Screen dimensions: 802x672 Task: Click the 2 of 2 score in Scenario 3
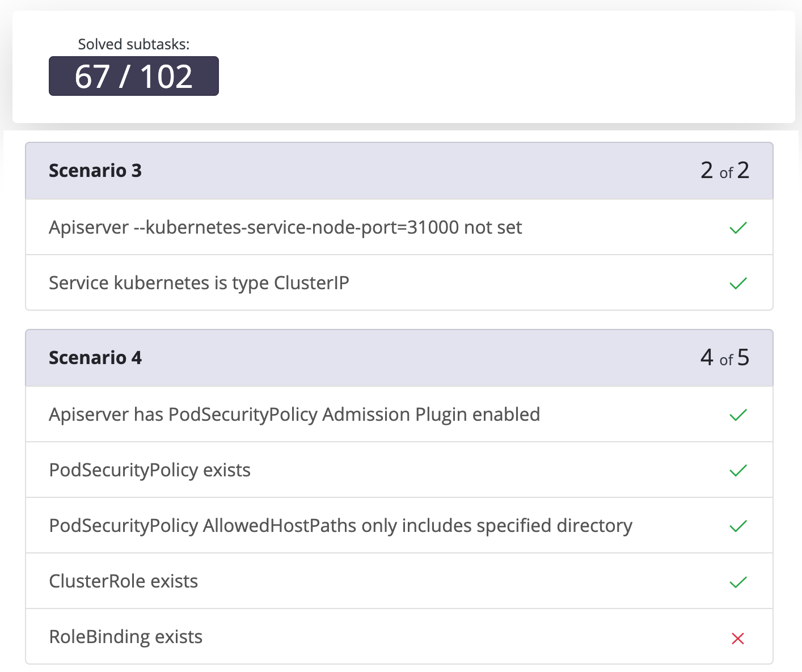click(724, 171)
